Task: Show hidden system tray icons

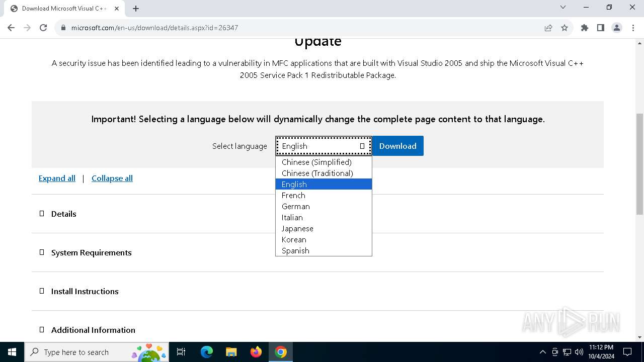Action: pos(542,352)
